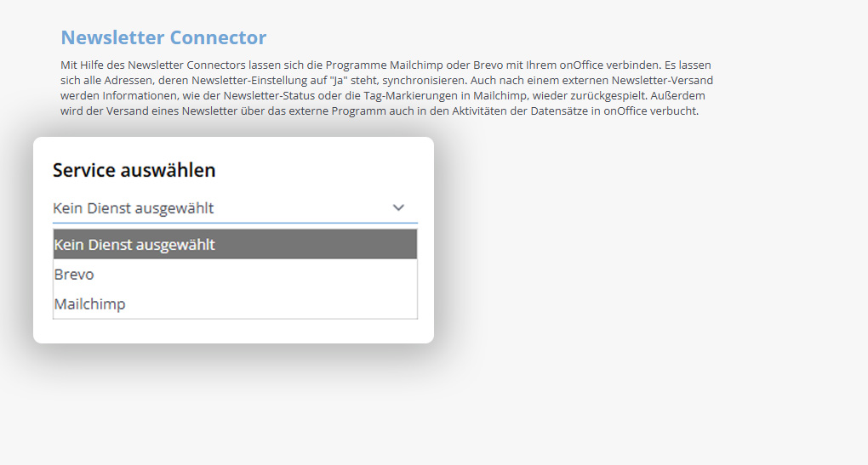The width and height of the screenshot is (868, 465).
Task: Click the Newsletter Connector description paragraph
Action: [383, 88]
